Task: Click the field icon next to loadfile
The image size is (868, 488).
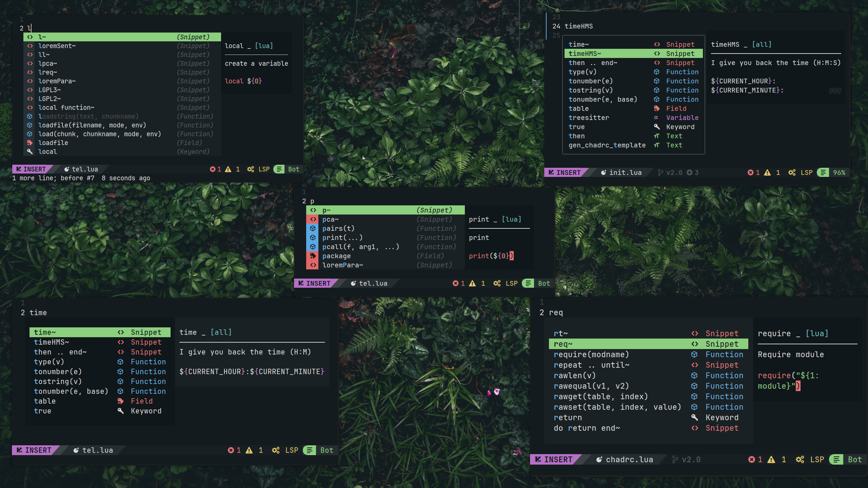Action: [30, 143]
